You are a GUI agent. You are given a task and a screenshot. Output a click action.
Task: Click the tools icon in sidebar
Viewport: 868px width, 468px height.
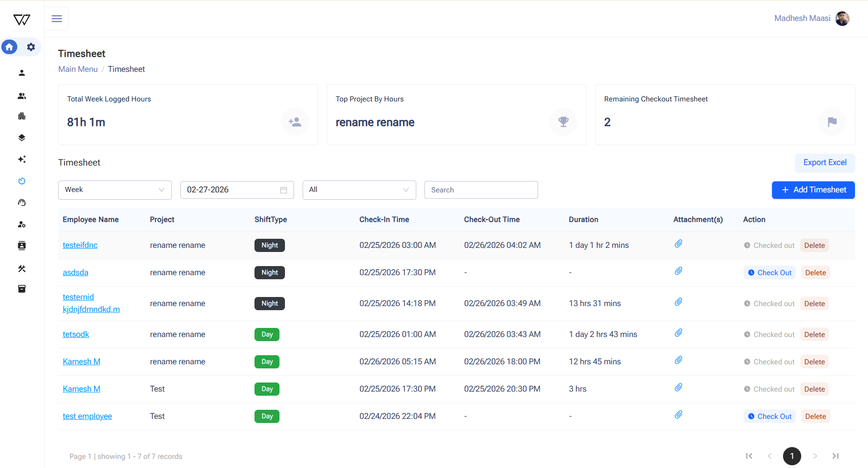21,268
